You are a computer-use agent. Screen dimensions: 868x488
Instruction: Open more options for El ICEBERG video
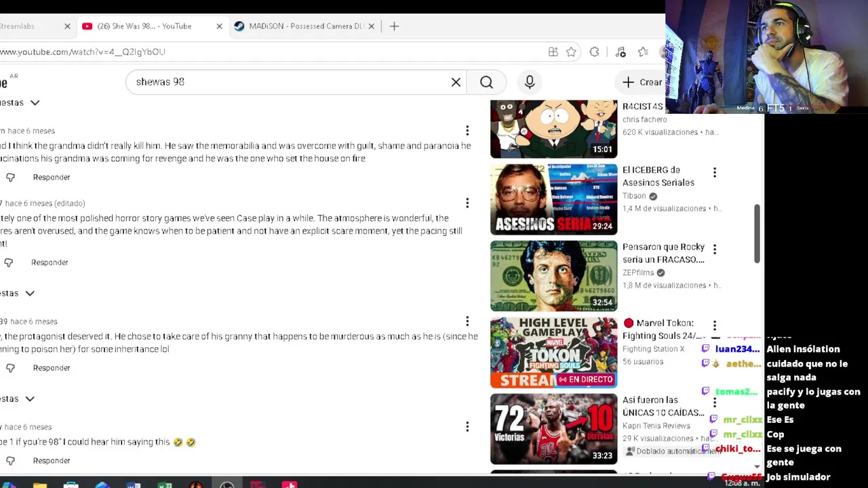click(x=714, y=173)
